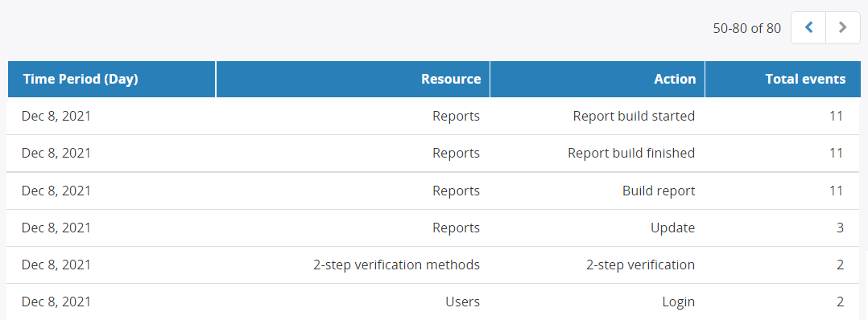Click the 'Build report' action cell
This screenshot has width=868, height=320.
(x=659, y=191)
